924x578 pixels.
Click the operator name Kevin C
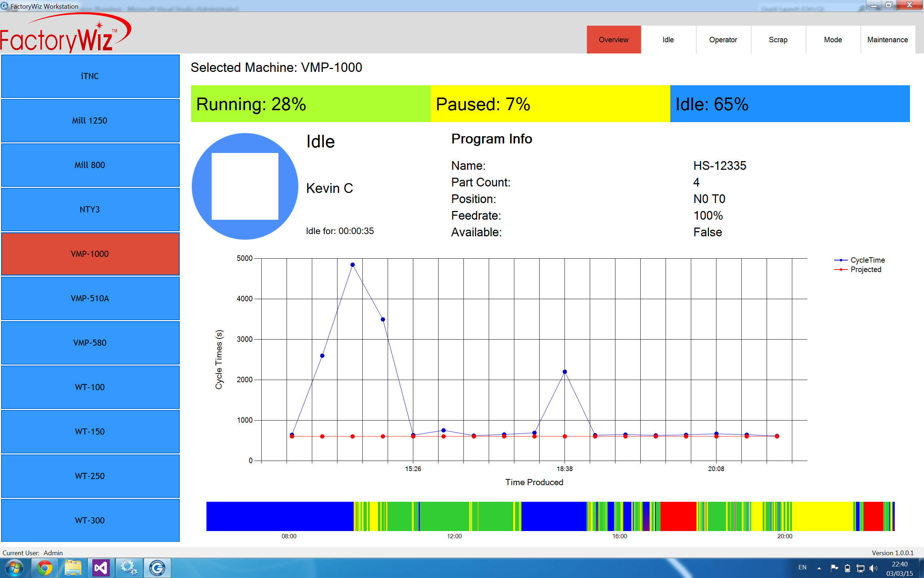330,188
